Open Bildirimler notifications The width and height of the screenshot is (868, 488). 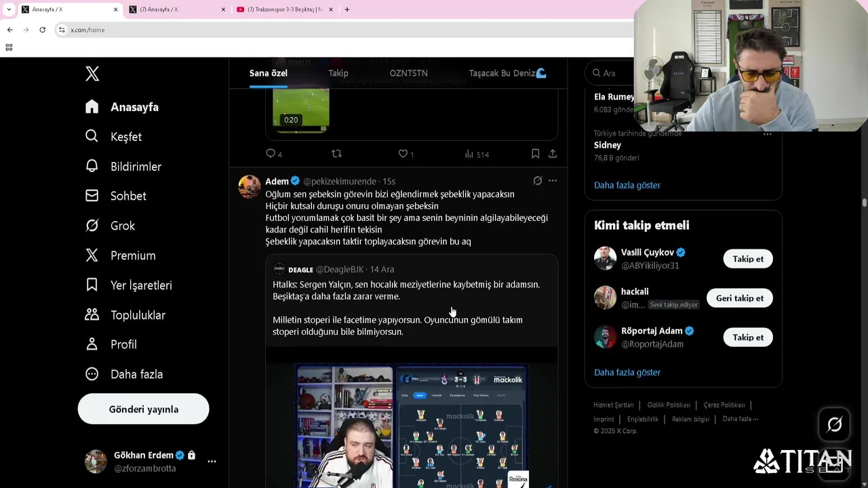coord(123,167)
